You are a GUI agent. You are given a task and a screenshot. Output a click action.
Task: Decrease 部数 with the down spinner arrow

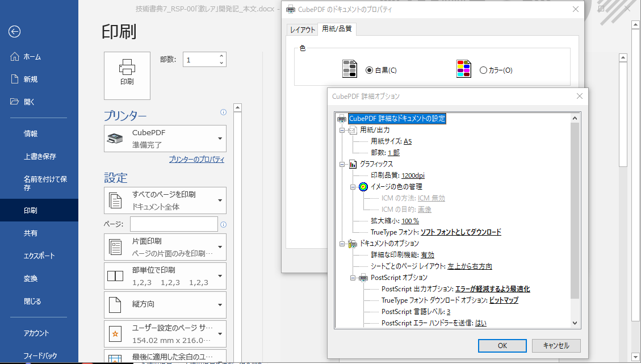click(221, 63)
